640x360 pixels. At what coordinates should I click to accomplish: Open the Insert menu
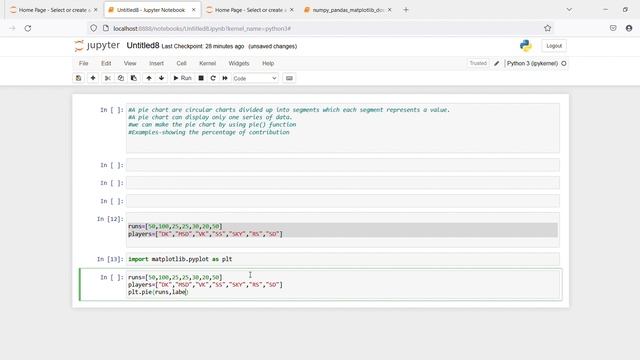pos(156,63)
